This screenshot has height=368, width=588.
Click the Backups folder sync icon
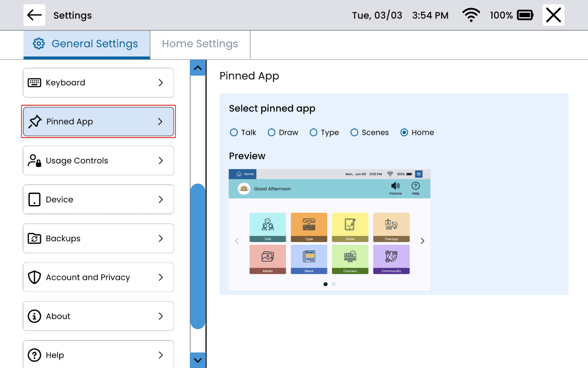[34, 239]
